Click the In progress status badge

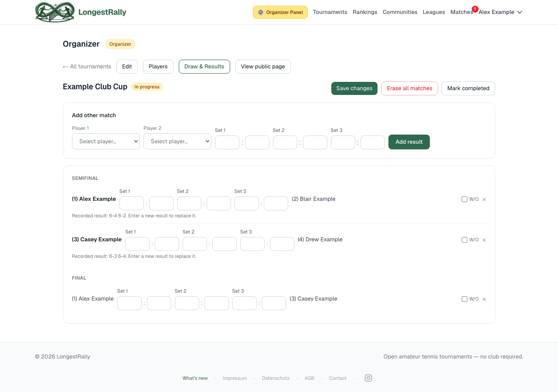click(147, 87)
